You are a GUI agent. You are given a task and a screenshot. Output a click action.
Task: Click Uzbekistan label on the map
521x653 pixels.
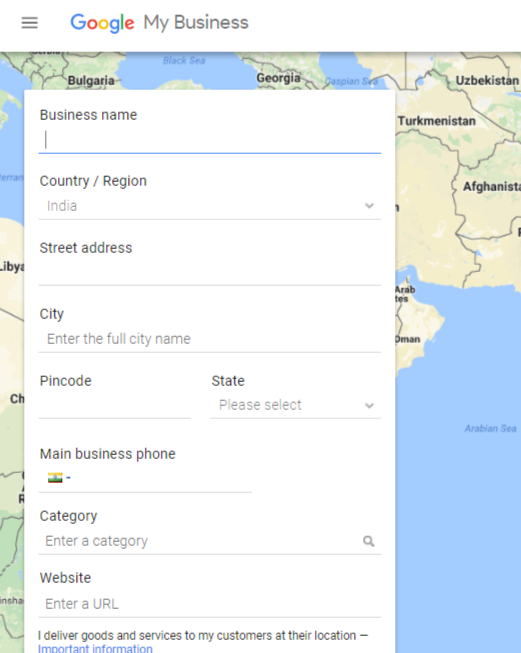click(x=487, y=80)
